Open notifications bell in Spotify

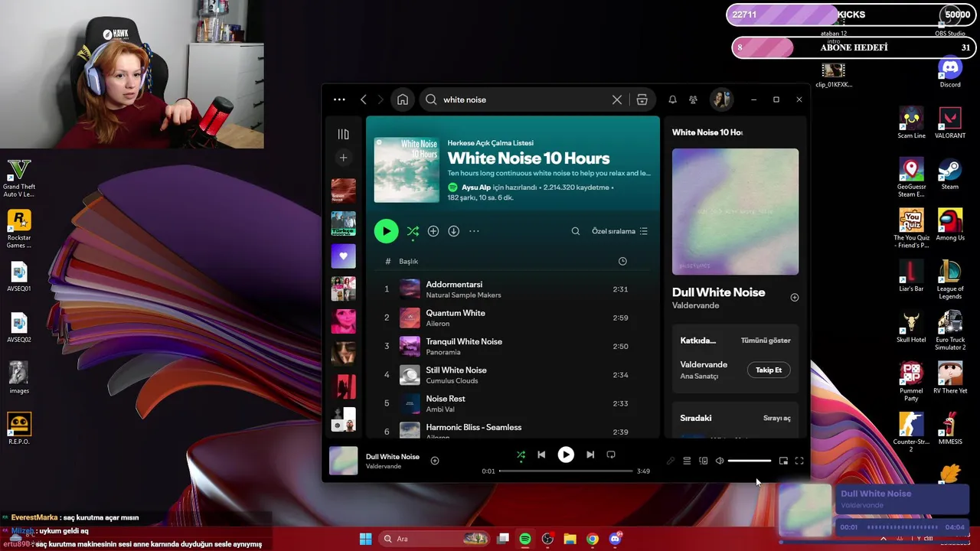(672, 99)
